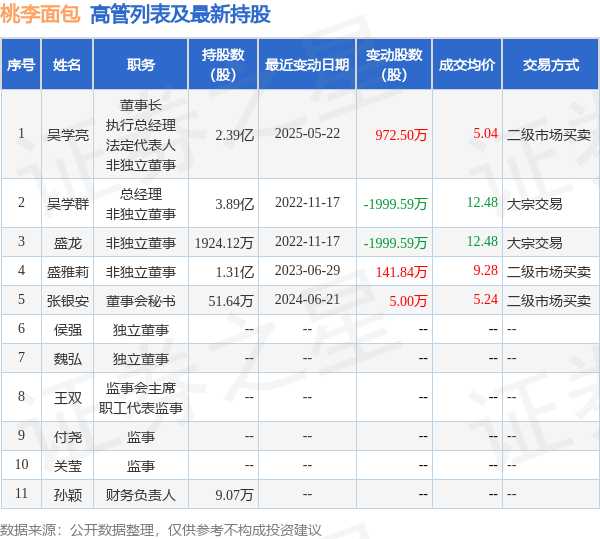The width and height of the screenshot is (600, 539).
Task: Click the name 孙颖
Action: pos(68,495)
